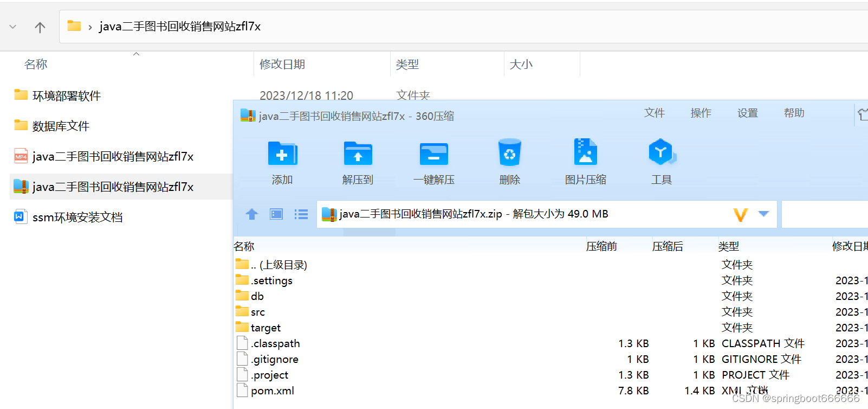Expand the breadcrumb chevron in the Explorer address bar
This screenshot has width=868, height=409.
[90, 27]
